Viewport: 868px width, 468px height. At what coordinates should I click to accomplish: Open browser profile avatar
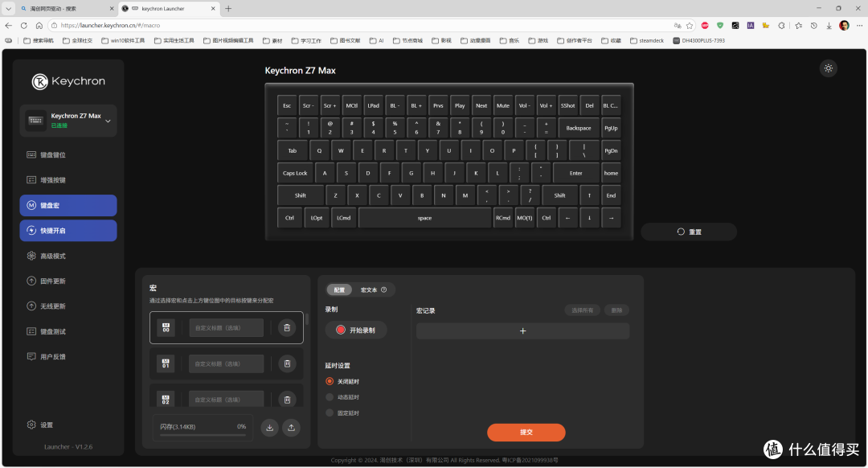pyautogui.click(x=844, y=26)
